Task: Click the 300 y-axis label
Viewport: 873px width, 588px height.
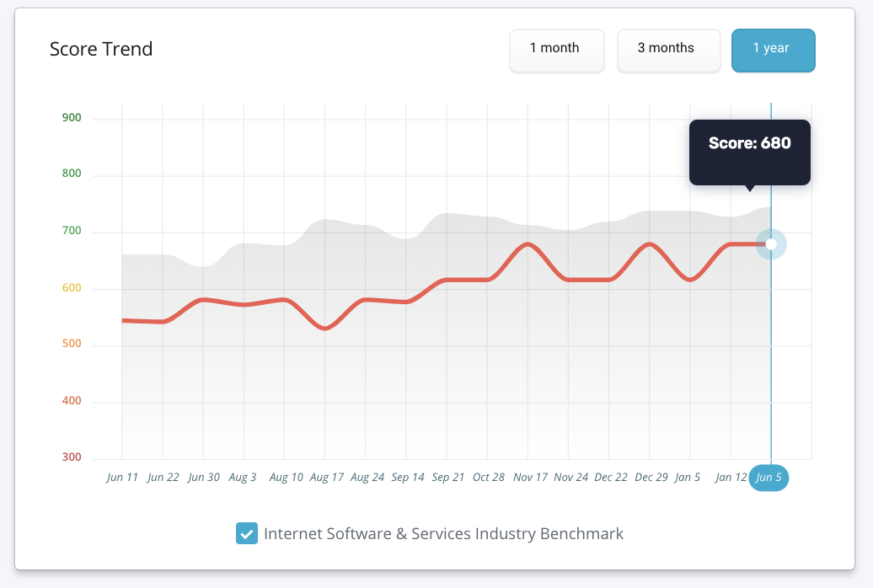Action: 72,457
